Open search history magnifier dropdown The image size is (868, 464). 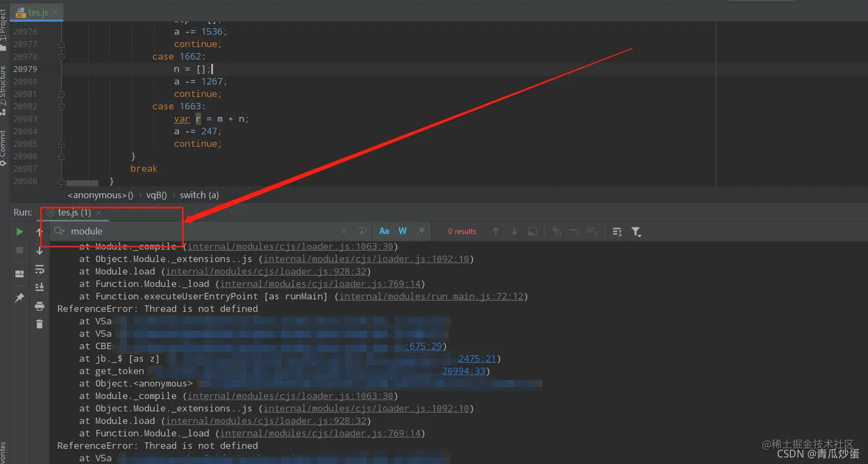point(59,231)
